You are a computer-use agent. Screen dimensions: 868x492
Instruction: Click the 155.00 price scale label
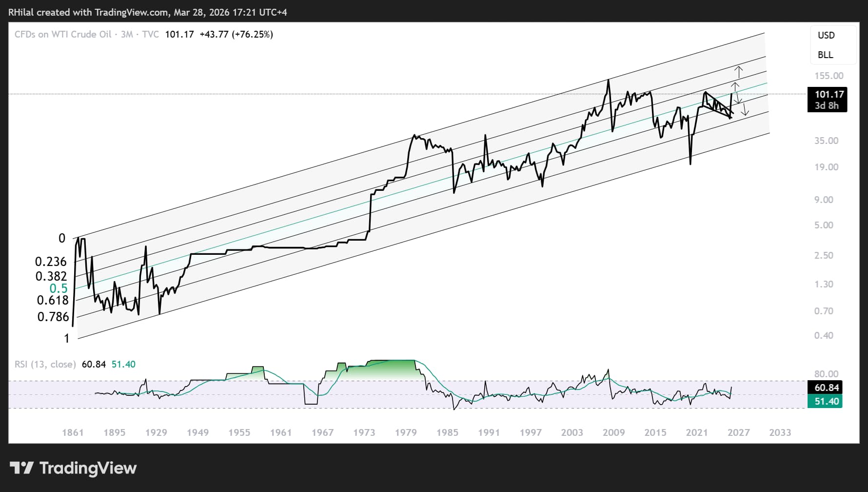tap(829, 76)
